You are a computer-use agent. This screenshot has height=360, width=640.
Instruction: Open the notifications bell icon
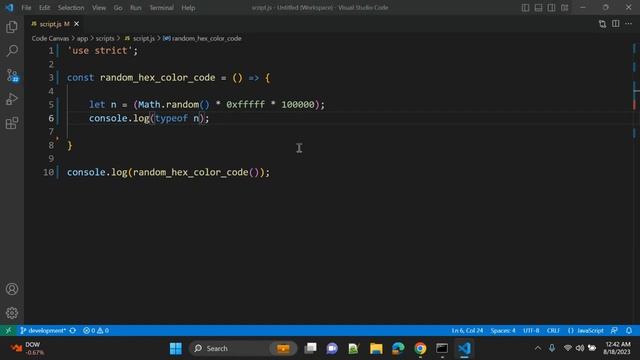click(629, 330)
